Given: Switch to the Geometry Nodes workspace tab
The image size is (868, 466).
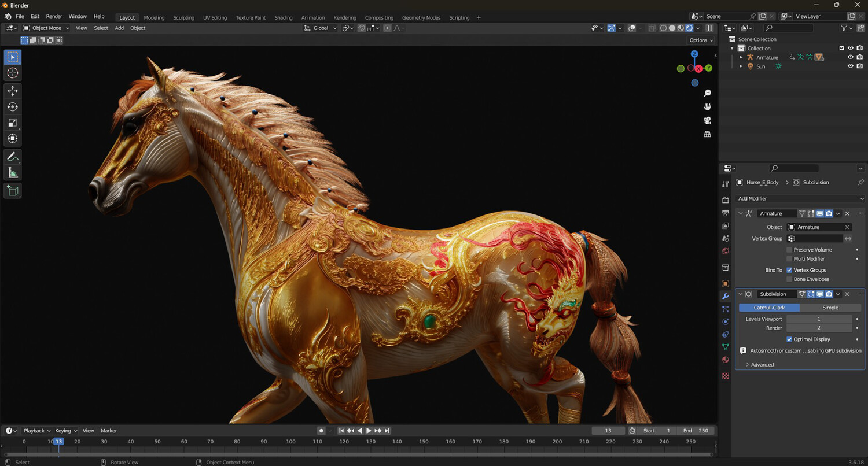Looking at the screenshot, I should (x=421, y=17).
